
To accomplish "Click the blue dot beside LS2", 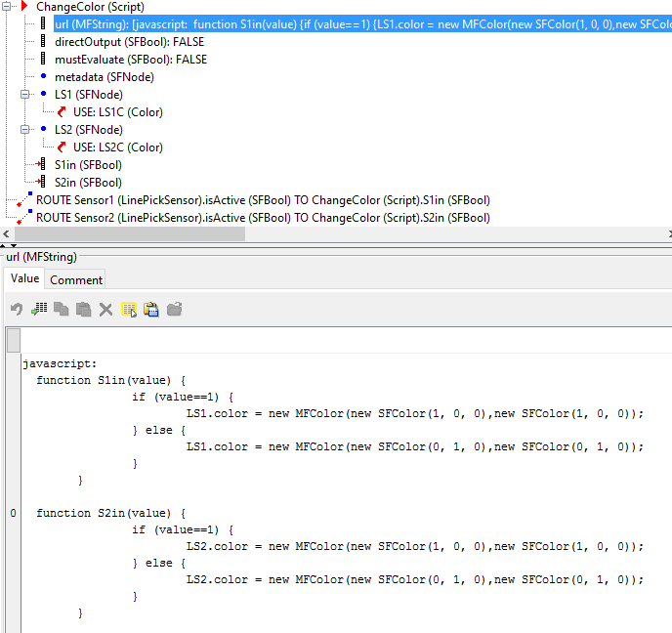I will pyautogui.click(x=43, y=129).
